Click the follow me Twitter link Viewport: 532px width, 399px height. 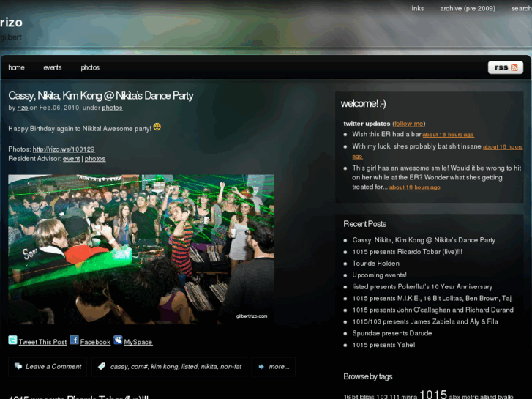tap(409, 124)
